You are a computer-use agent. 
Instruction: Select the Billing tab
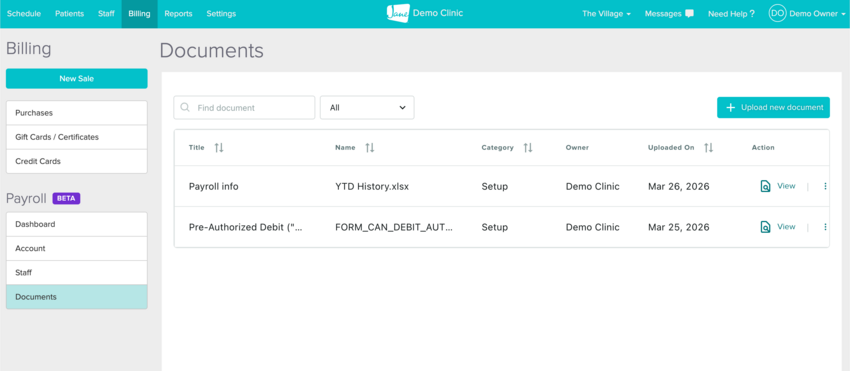click(139, 14)
